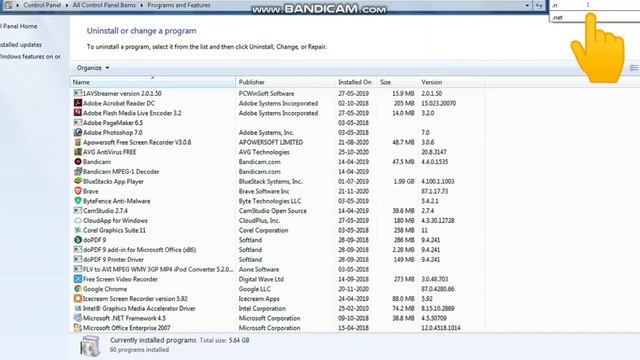Click Adobe Flash Media Live Encoder icon
The image size is (640, 360).
(x=78, y=113)
